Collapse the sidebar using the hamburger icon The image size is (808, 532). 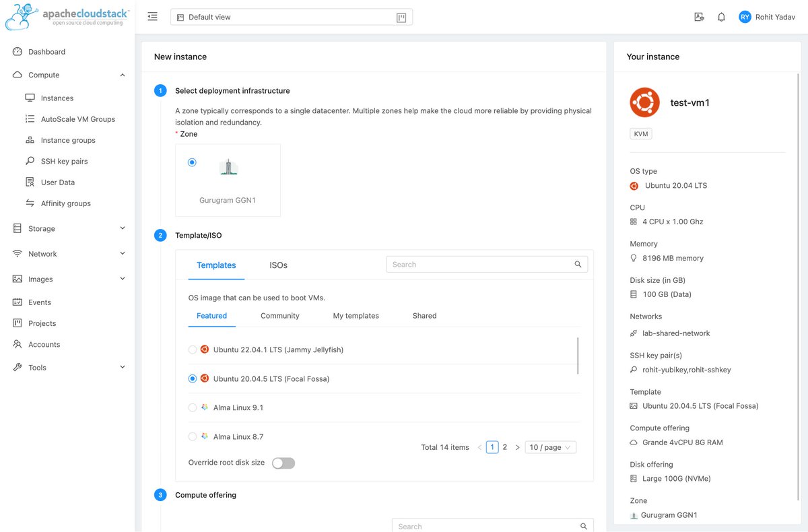tap(152, 15)
